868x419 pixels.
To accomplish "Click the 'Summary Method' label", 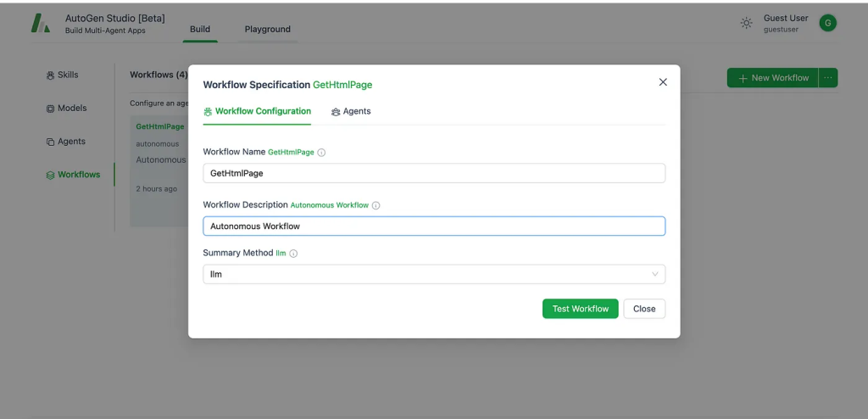I will pyautogui.click(x=238, y=253).
